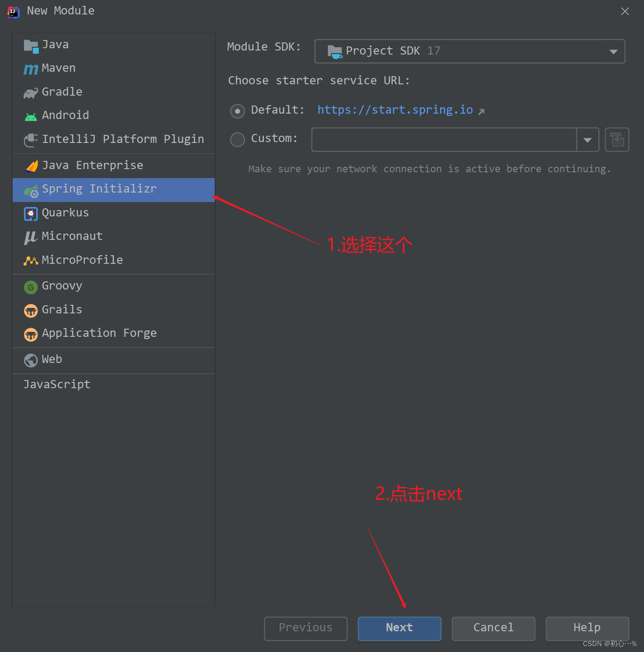Viewport: 644px width, 652px height.
Task: Select IntelliJ Platform Plugin module type
Action: (123, 139)
